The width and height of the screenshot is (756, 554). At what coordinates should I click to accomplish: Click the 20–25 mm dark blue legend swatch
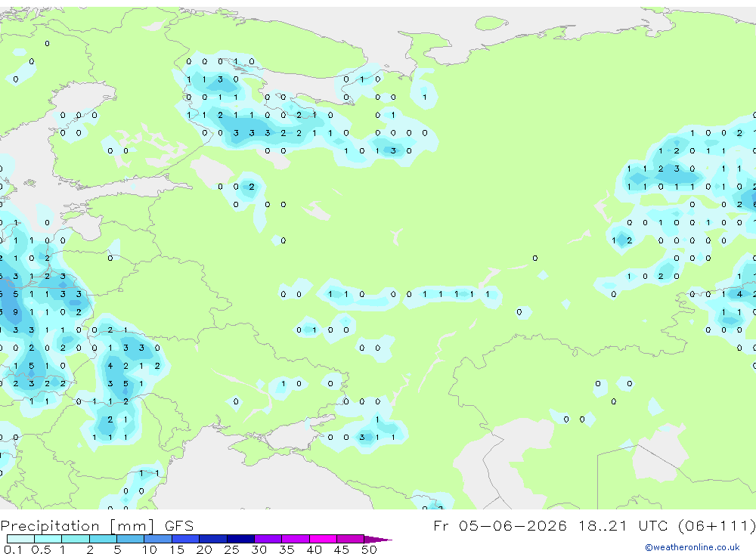[212, 539]
